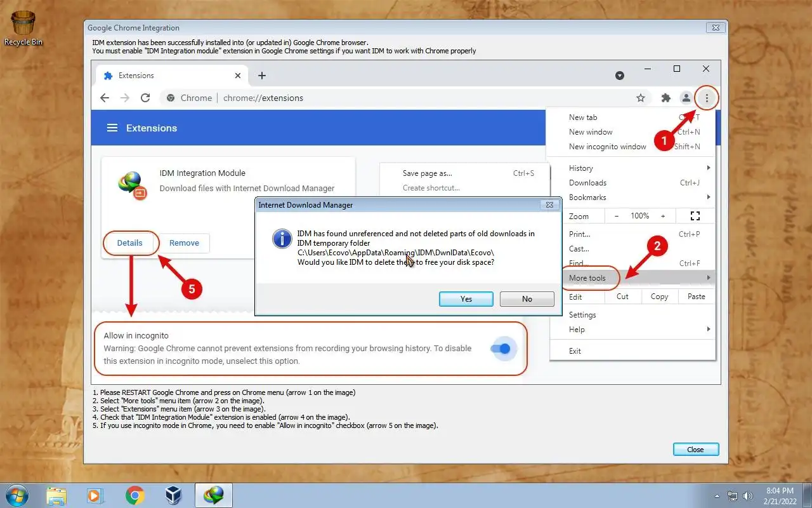Click Cut in the Edit row
Viewport: 812px width, 508px height.
622,297
